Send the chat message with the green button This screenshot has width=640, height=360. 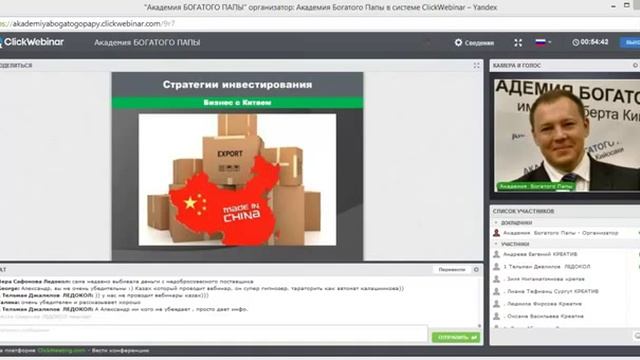[x=456, y=338]
